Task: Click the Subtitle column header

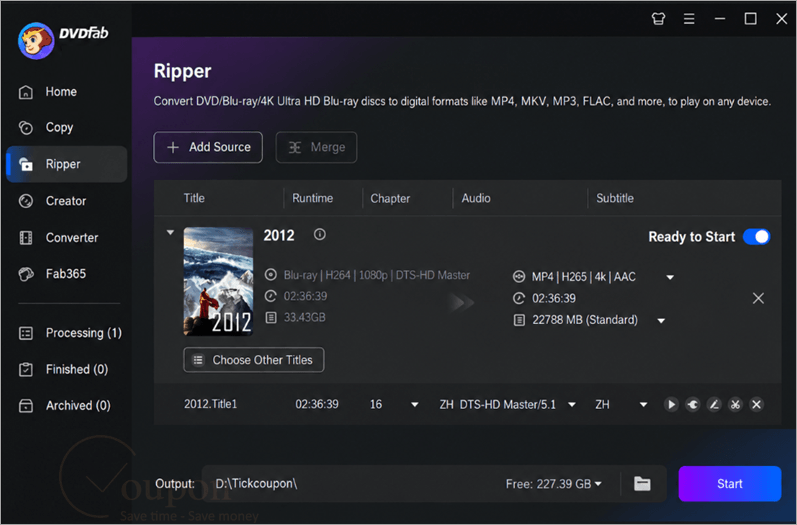Action: tap(615, 198)
